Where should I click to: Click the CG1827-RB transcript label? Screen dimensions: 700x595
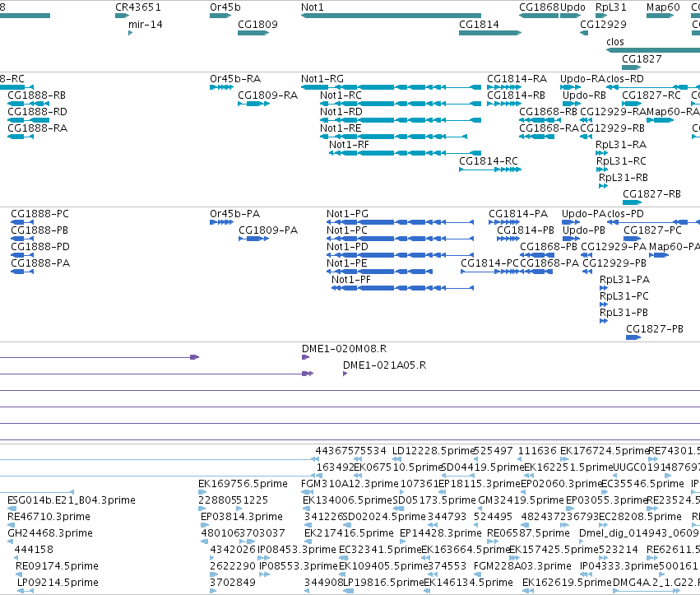[x=651, y=194]
